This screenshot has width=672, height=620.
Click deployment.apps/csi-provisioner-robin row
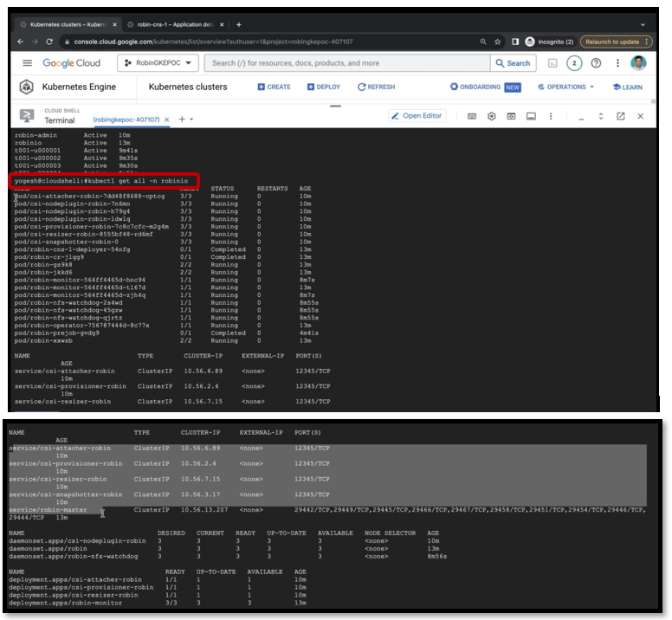click(158, 587)
